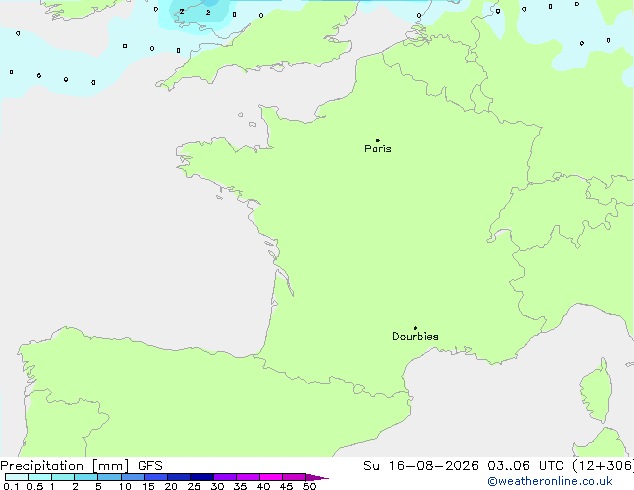Click the 'Su 16-08-2026' date text
634x490 pixels.
point(421,466)
